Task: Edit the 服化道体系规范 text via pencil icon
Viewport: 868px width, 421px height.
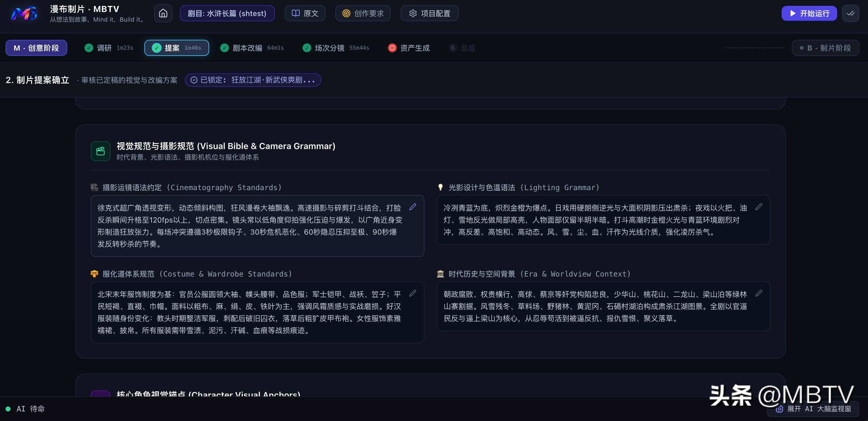Action: click(413, 293)
